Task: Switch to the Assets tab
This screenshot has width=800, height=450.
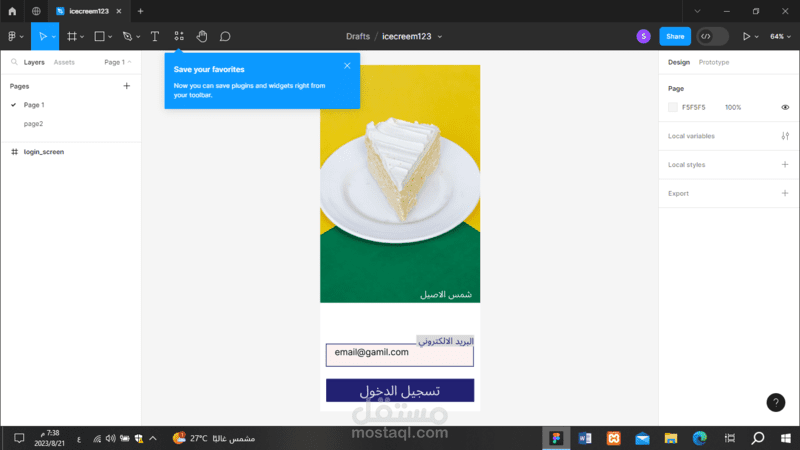Action: [64, 62]
